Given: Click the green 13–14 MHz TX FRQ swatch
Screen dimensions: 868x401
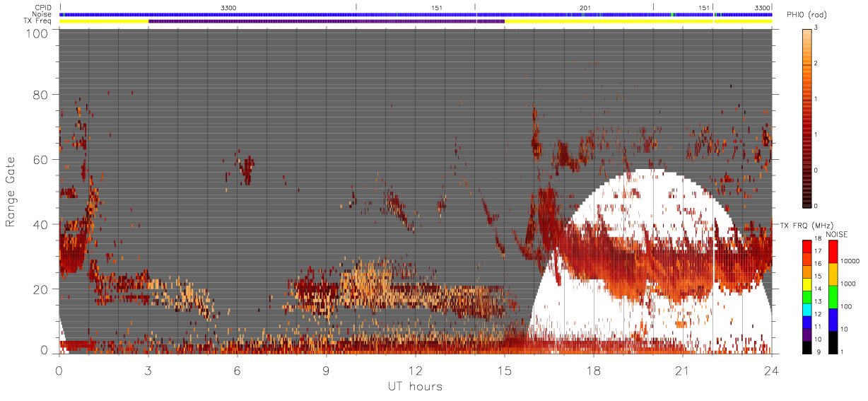Looking at the screenshot, I should point(807,296).
